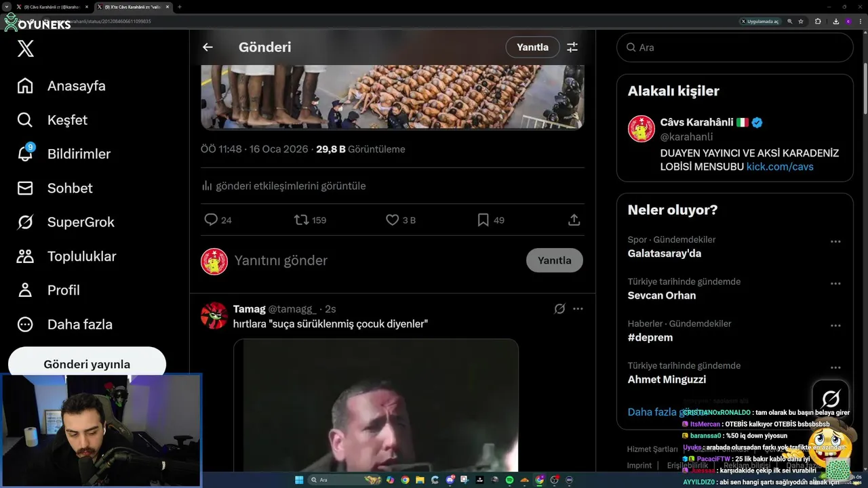Screen dimensions: 868x488
Task: Open Câvs Karahânli profile name
Action: coord(696,123)
